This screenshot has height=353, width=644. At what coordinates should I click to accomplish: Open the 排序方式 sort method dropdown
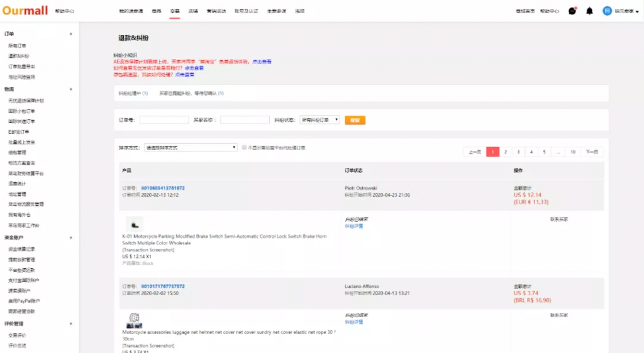(189, 148)
